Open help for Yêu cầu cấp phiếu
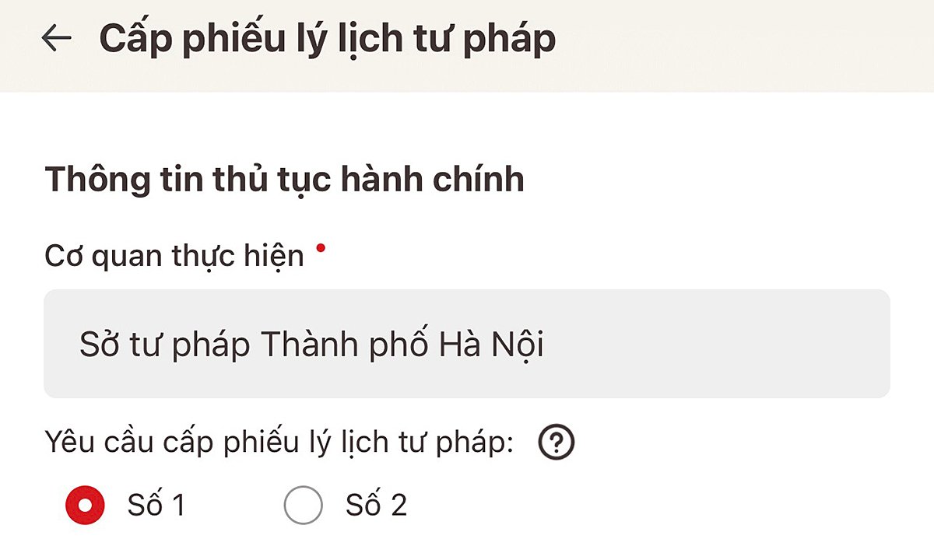 click(556, 443)
